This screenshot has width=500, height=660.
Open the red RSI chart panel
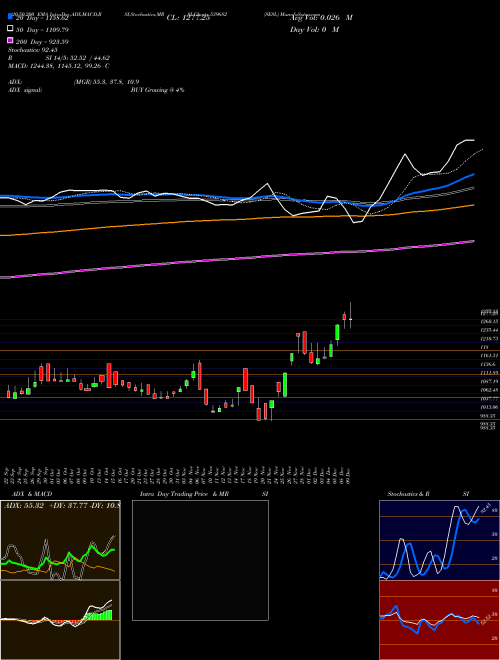439,620
